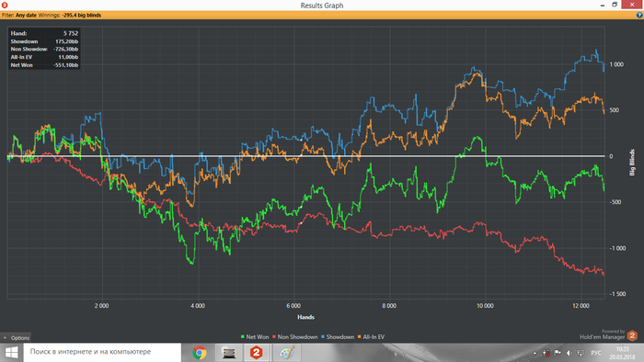Close the Results Graph window
644x362 pixels.
pyautogui.click(x=632, y=5)
